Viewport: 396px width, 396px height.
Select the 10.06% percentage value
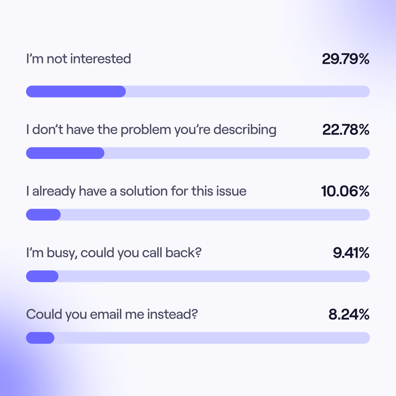click(x=345, y=191)
